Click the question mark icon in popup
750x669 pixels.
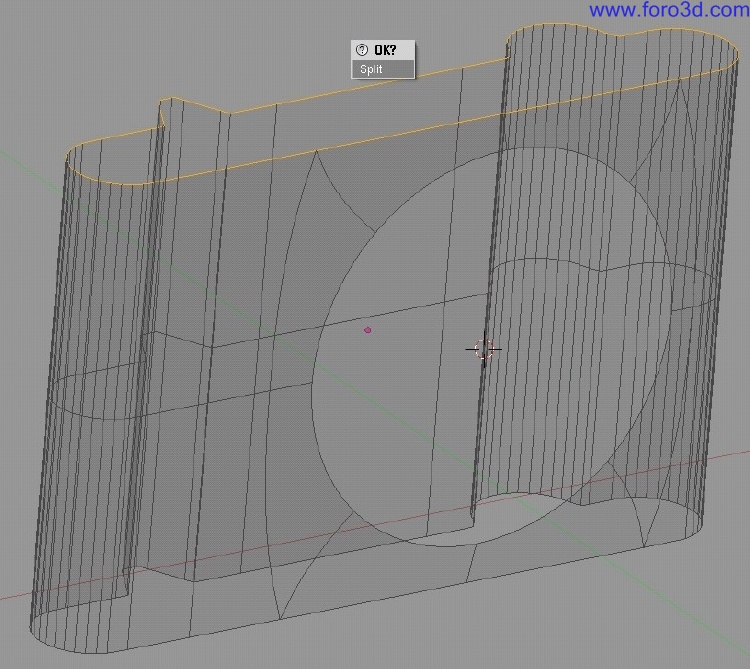tap(362, 50)
